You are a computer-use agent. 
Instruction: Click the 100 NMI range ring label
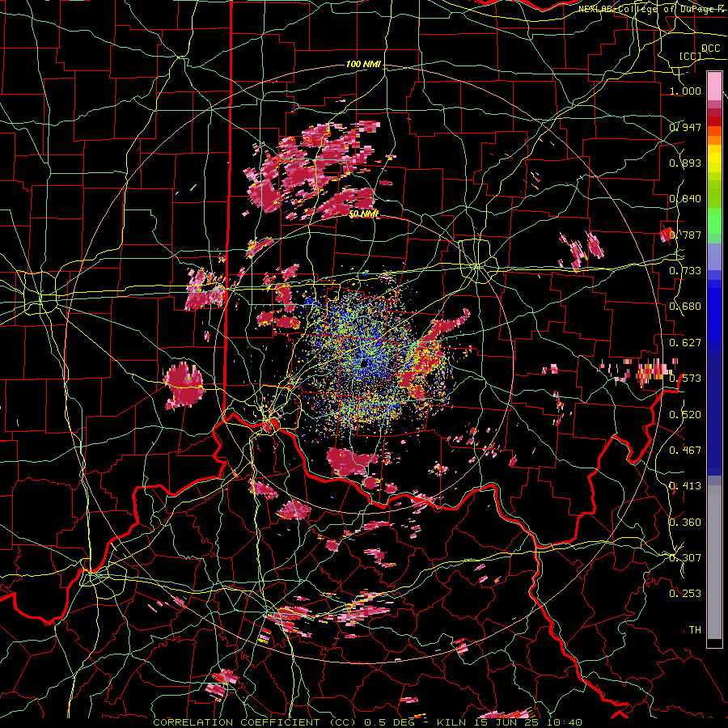363,64
